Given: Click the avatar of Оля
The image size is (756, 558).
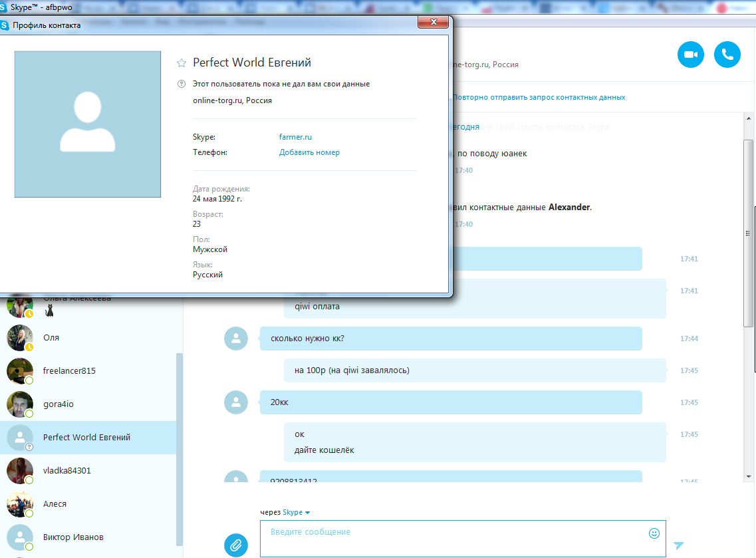Looking at the screenshot, I should [x=20, y=338].
